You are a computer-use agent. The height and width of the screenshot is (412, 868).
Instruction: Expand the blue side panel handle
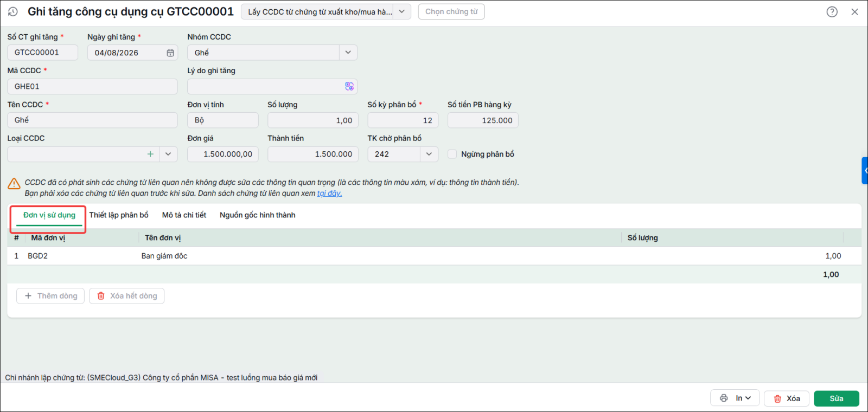pyautogui.click(x=865, y=171)
